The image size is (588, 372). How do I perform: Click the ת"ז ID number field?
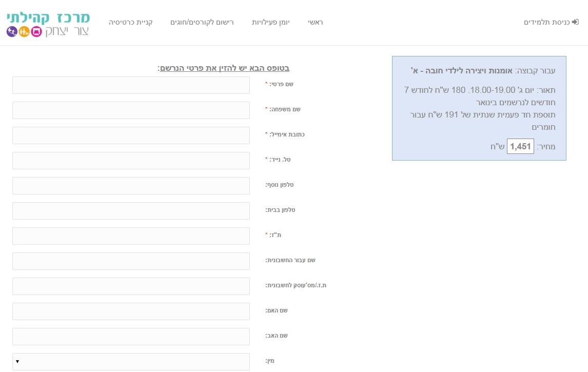coord(131,236)
